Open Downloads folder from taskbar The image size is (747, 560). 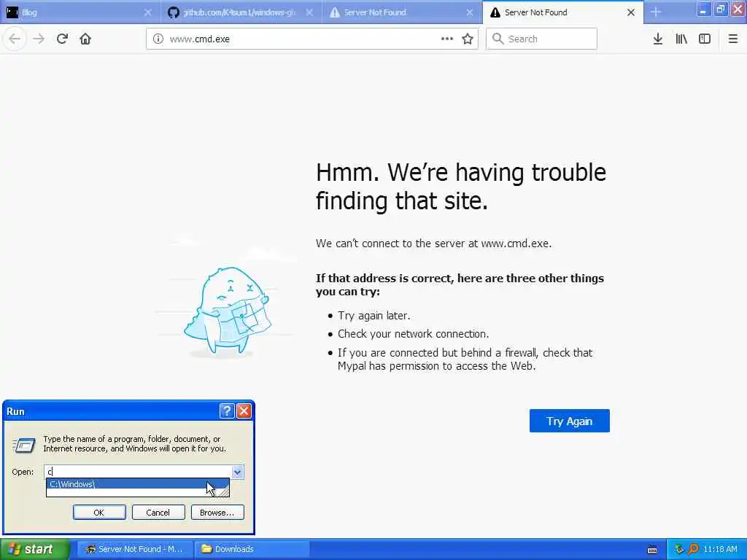[252, 549]
